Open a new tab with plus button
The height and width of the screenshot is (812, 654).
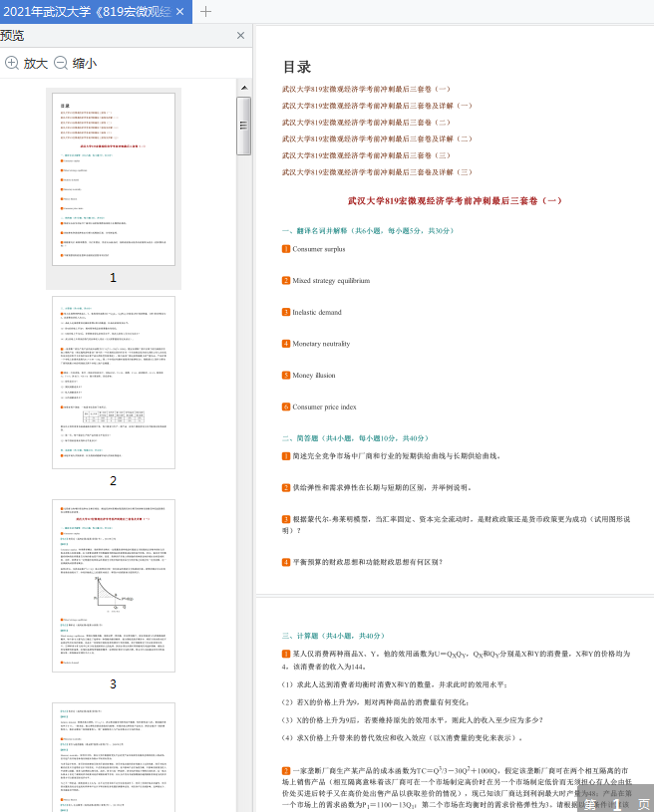(205, 11)
